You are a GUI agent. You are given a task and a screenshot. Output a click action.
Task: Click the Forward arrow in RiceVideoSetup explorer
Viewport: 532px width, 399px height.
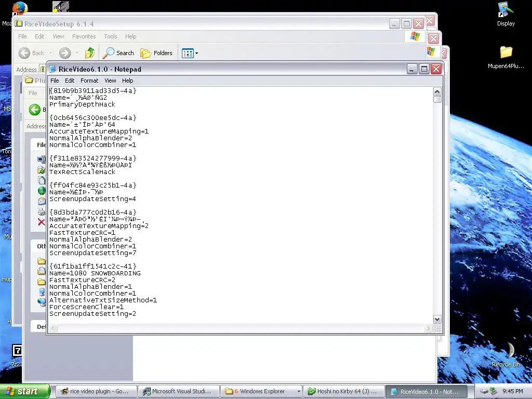(x=65, y=53)
